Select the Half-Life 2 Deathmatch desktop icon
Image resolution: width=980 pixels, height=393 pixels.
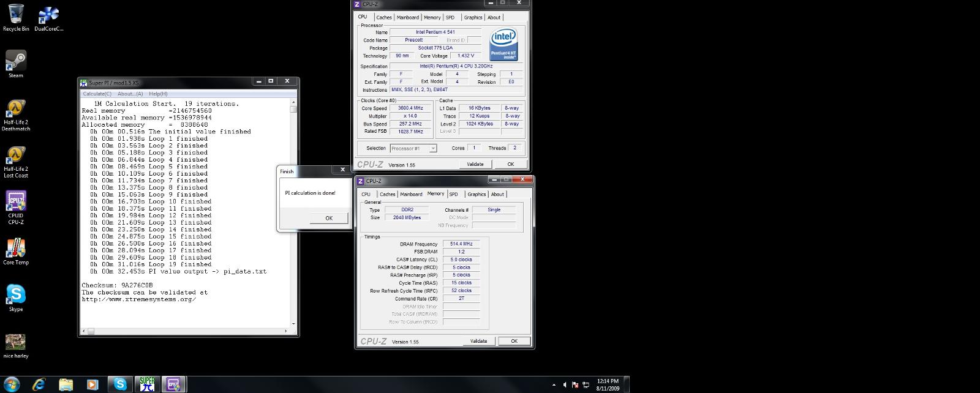pyautogui.click(x=16, y=114)
